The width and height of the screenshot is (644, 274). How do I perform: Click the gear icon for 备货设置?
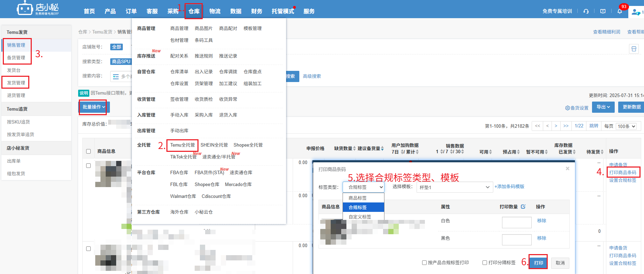click(x=567, y=108)
